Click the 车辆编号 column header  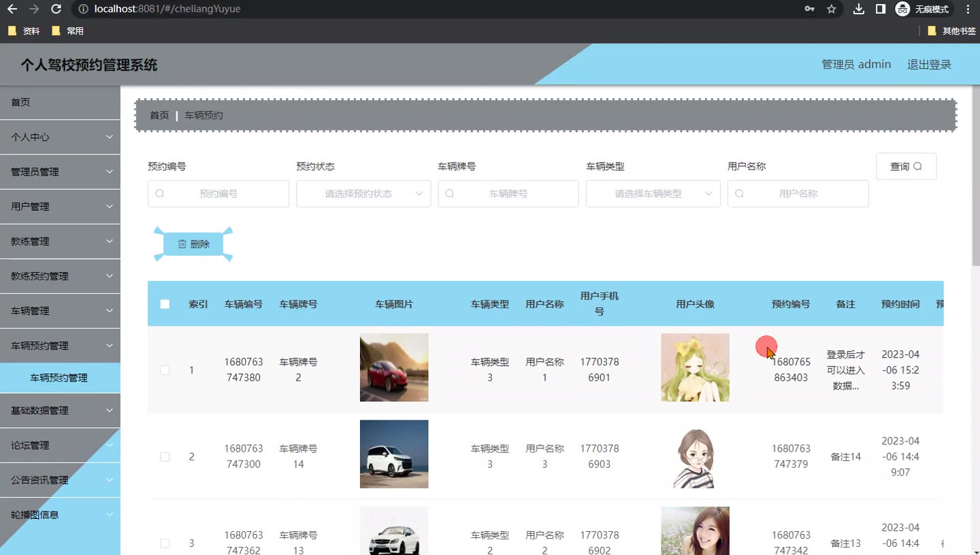pyautogui.click(x=244, y=304)
